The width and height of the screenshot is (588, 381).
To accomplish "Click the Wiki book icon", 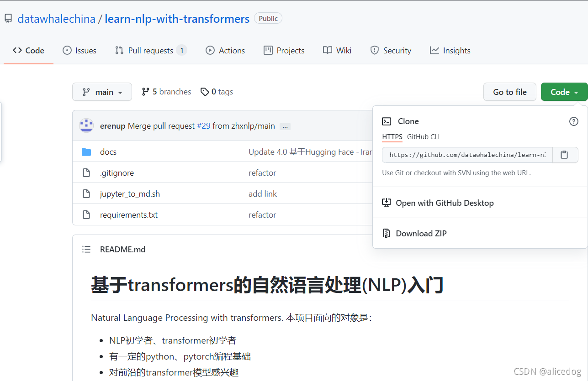I will tap(328, 51).
